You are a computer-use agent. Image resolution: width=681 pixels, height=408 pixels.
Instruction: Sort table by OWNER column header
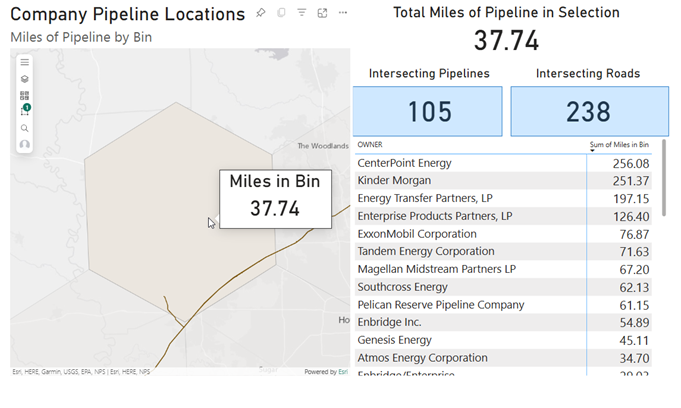coord(370,145)
